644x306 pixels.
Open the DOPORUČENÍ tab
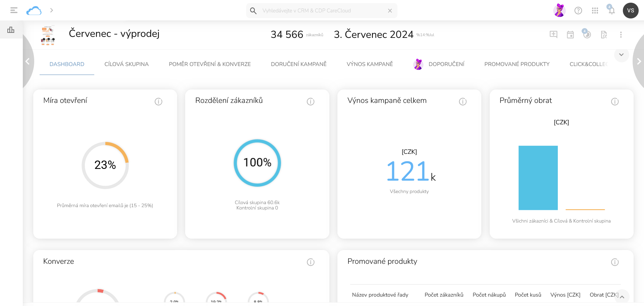point(439,64)
